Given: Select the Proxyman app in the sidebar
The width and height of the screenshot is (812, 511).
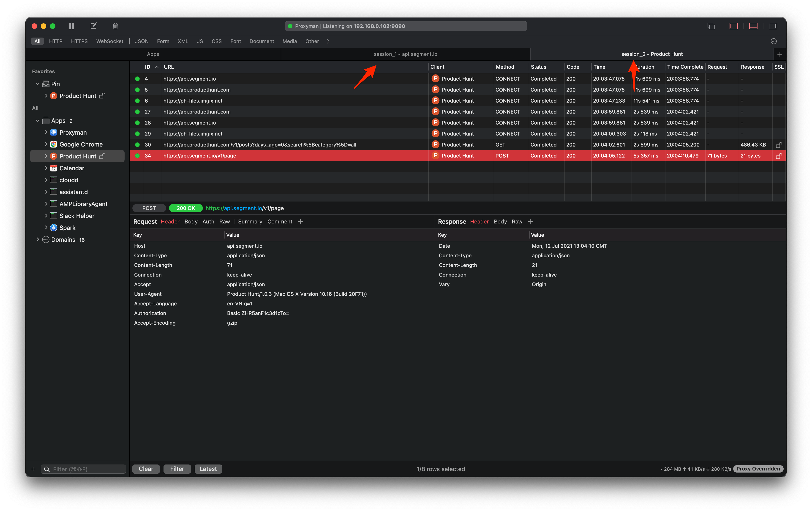Looking at the screenshot, I should (73, 132).
